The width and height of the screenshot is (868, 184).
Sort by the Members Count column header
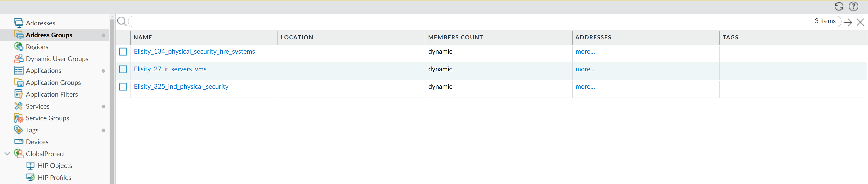click(x=455, y=37)
